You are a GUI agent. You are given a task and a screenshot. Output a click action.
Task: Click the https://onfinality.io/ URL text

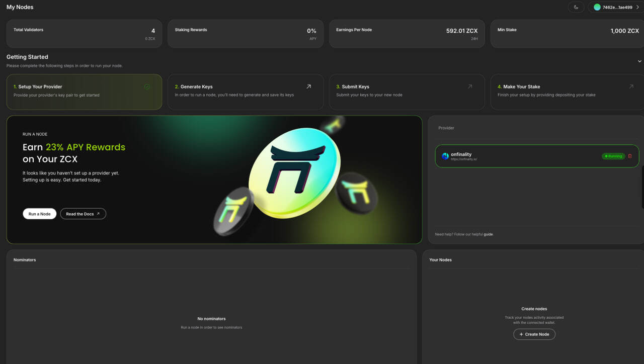coord(464,159)
